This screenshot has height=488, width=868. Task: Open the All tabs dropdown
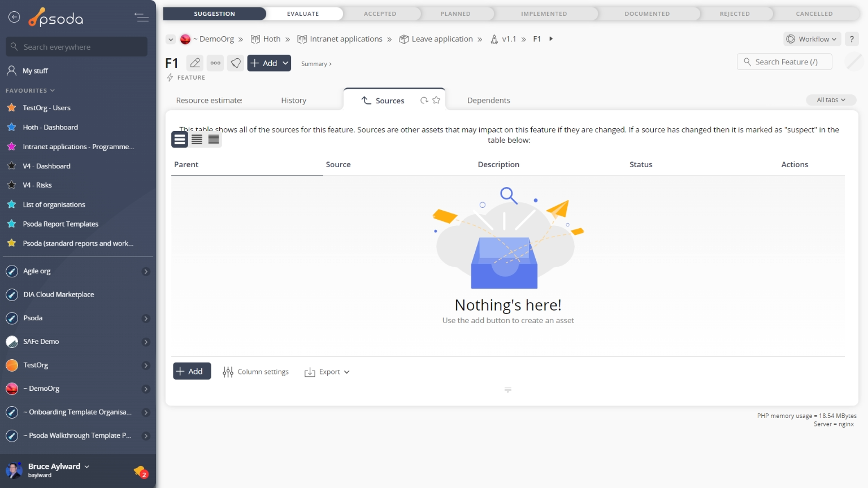(831, 100)
